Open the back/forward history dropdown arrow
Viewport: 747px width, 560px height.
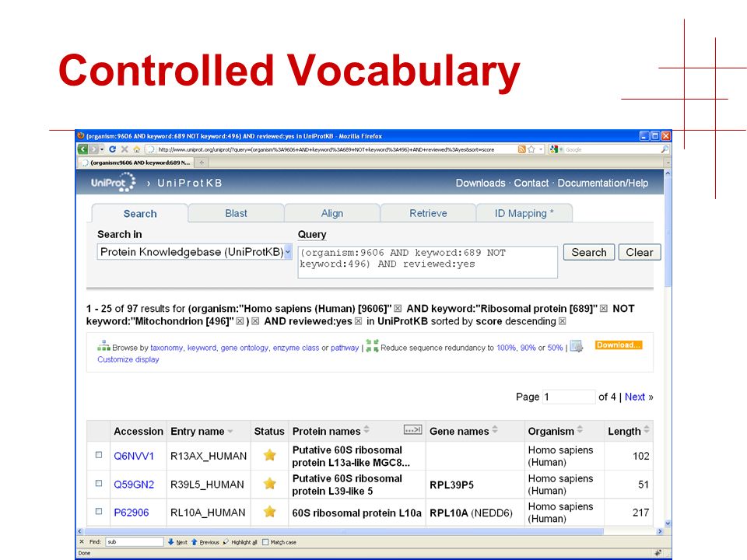pos(101,149)
